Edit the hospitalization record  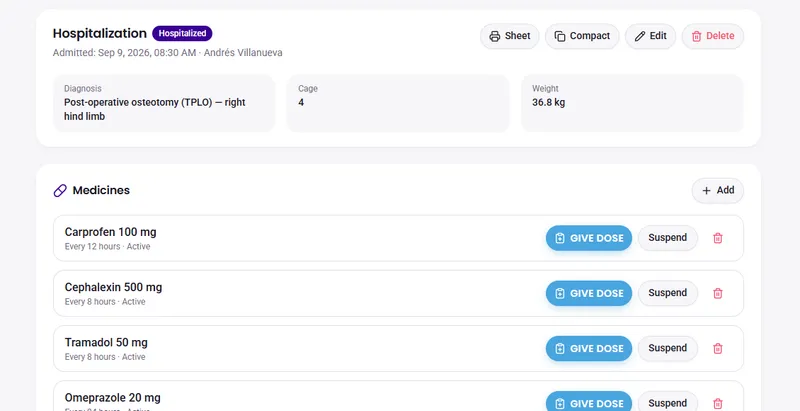[651, 36]
